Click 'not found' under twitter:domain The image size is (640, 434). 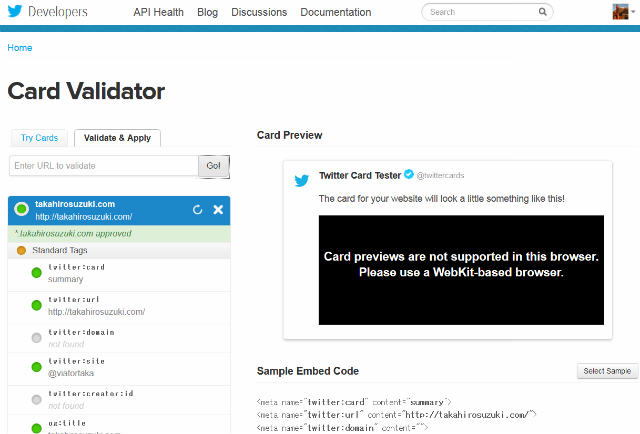point(66,344)
